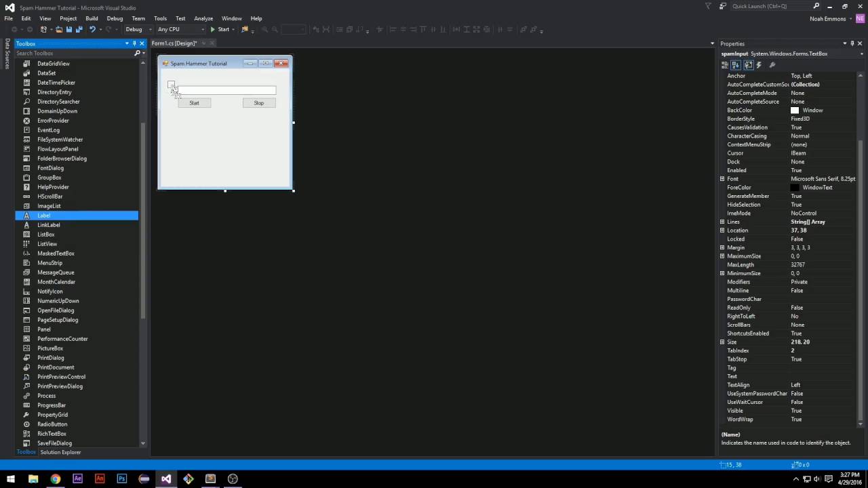Close the Toolbox panel
Image resolution: width=868 pixels, height=488 pixels.
click(142, 43)
